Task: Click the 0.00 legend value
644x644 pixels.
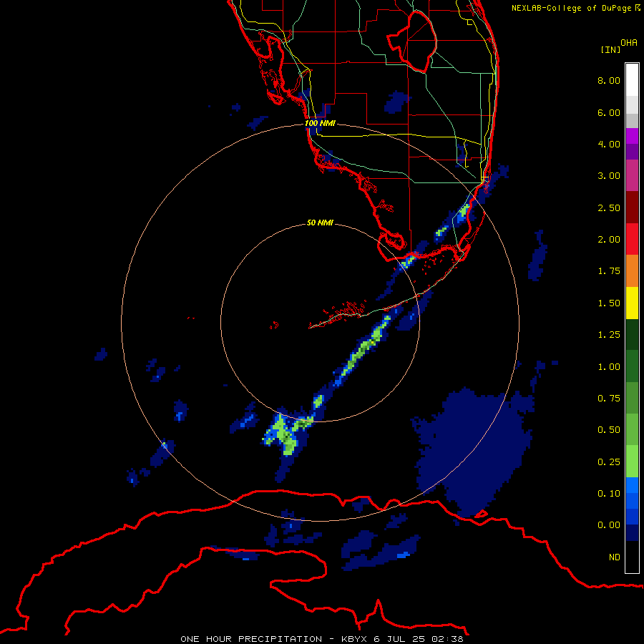Action: (x=609, y=525)
